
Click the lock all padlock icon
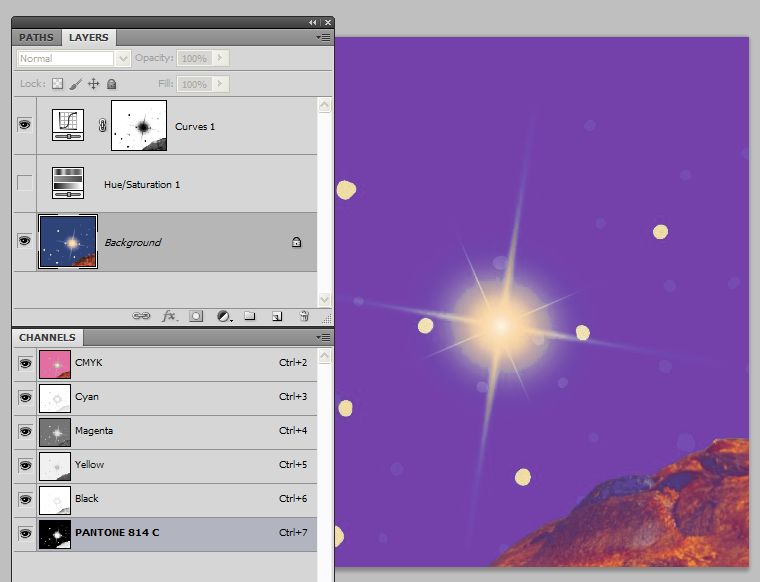[x=111, y=84]
